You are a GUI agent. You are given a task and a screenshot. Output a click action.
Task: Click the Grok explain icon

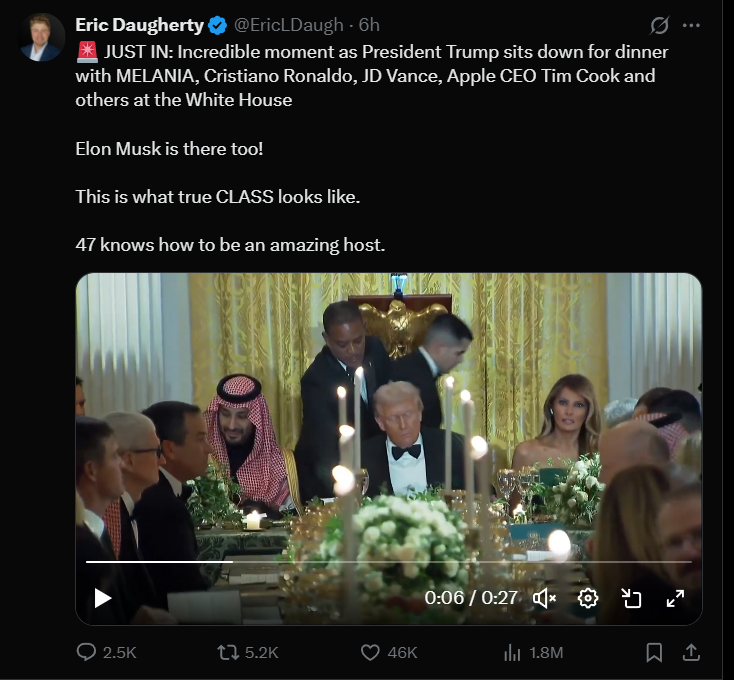[x=659, y=26]
